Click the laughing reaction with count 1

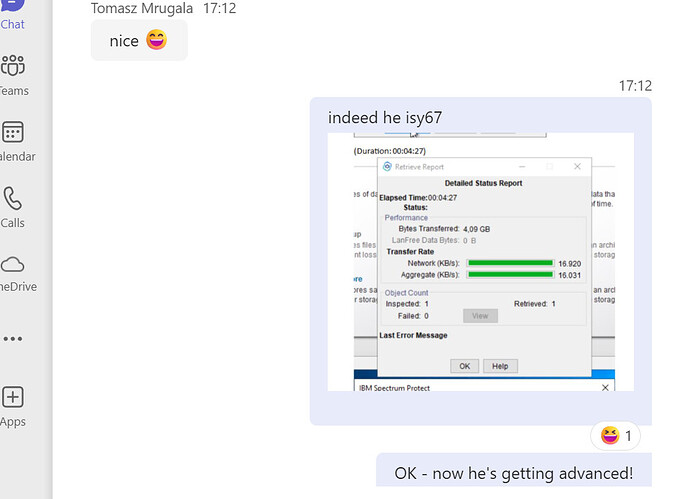coord(616,435)
